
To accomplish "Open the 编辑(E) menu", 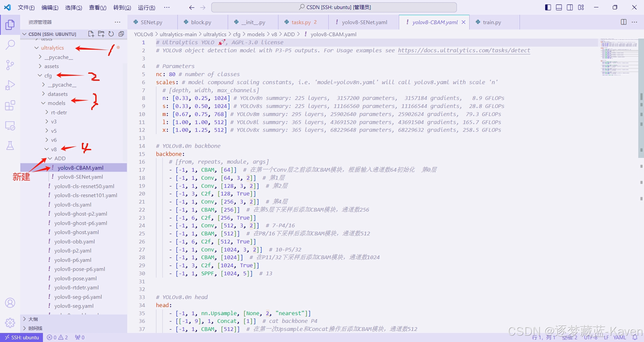I will (x=50, y=7).
